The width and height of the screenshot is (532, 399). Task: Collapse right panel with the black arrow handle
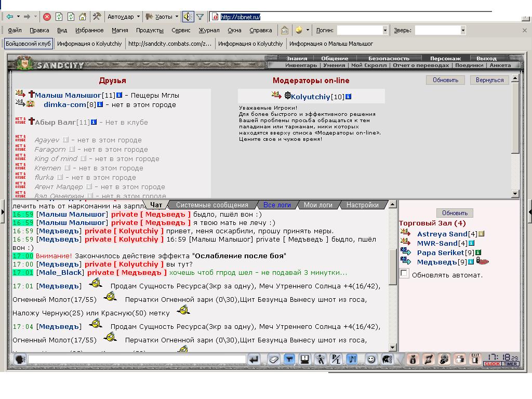click(530, 212)
